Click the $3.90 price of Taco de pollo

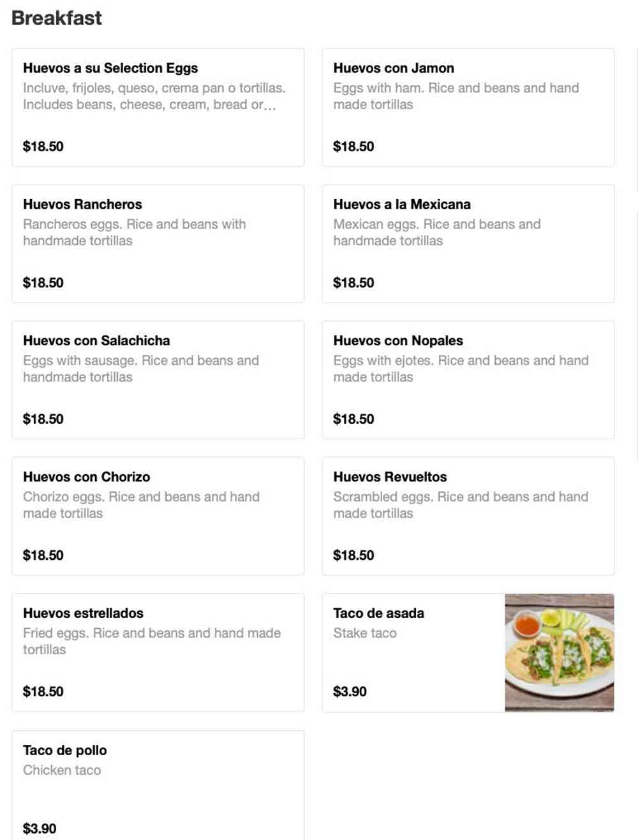[40, 829]
